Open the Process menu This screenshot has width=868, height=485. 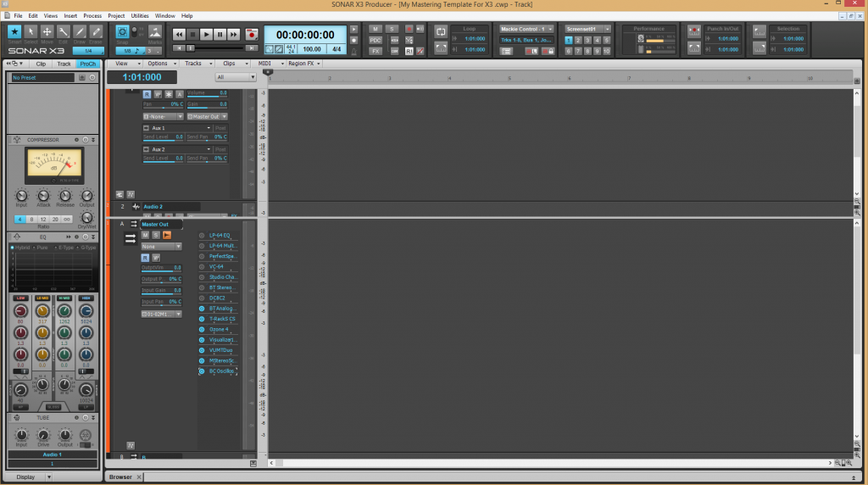[92, 15]
